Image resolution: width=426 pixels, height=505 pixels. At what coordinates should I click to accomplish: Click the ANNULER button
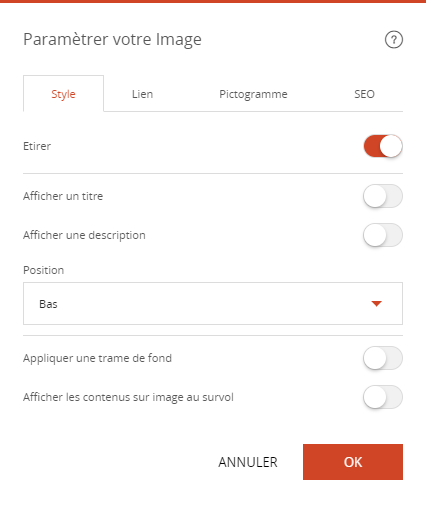point(248,462)
